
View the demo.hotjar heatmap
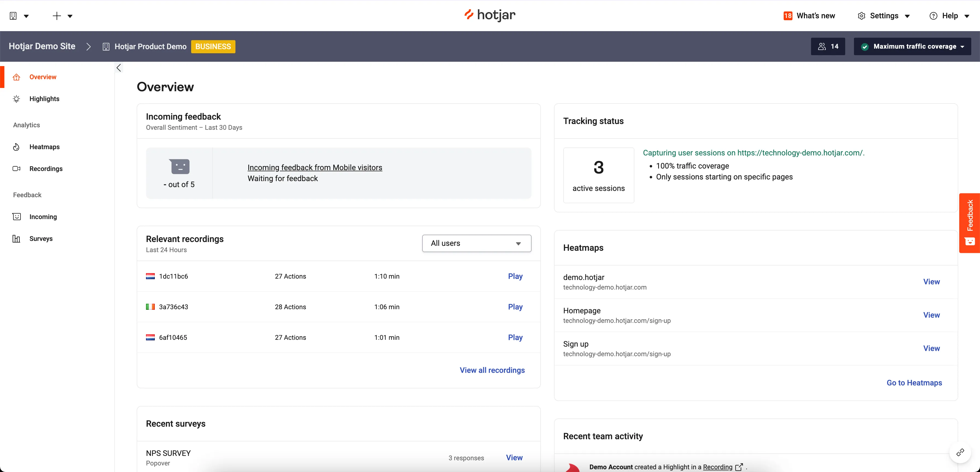click(931, 282)
